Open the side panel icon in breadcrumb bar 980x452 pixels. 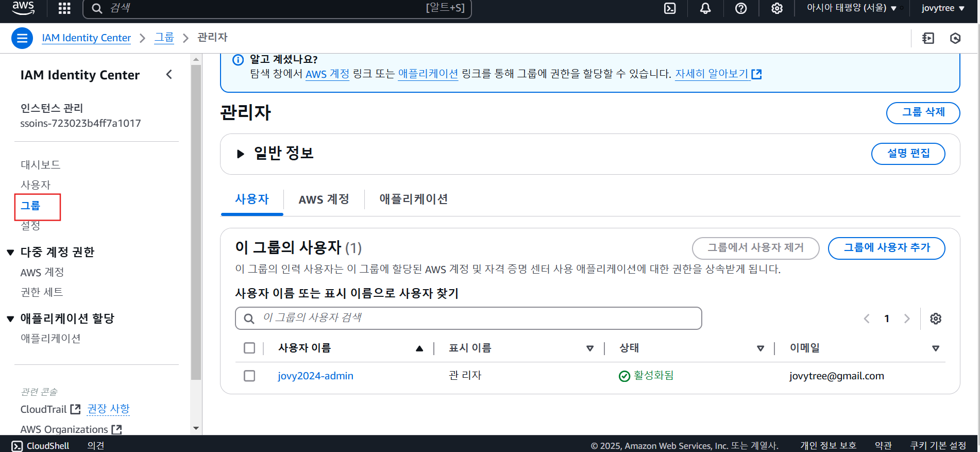click(928, 38)
